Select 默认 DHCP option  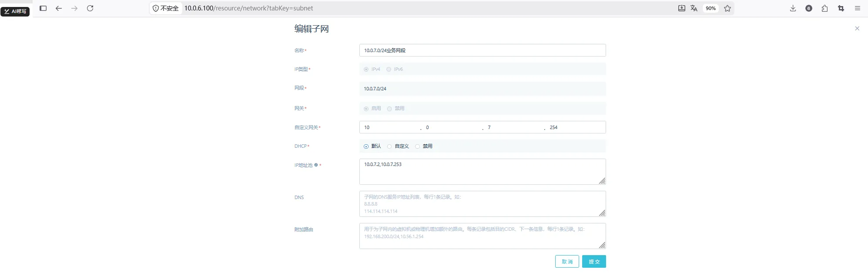click(x=366, y=146)
